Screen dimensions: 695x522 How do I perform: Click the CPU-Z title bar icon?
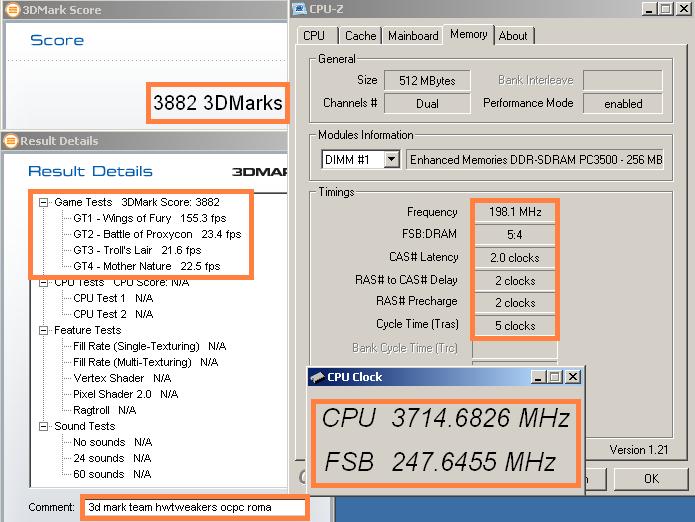pos(300,9)
